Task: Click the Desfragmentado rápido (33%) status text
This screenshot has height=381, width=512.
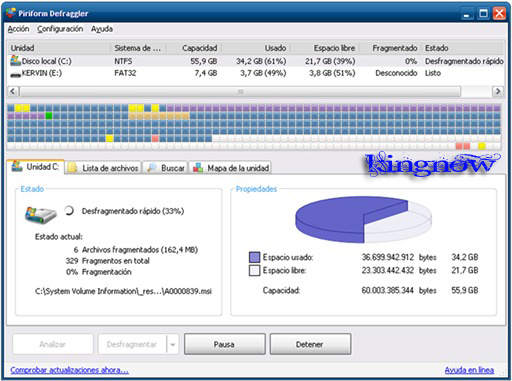Action: (x=133, y=211)
